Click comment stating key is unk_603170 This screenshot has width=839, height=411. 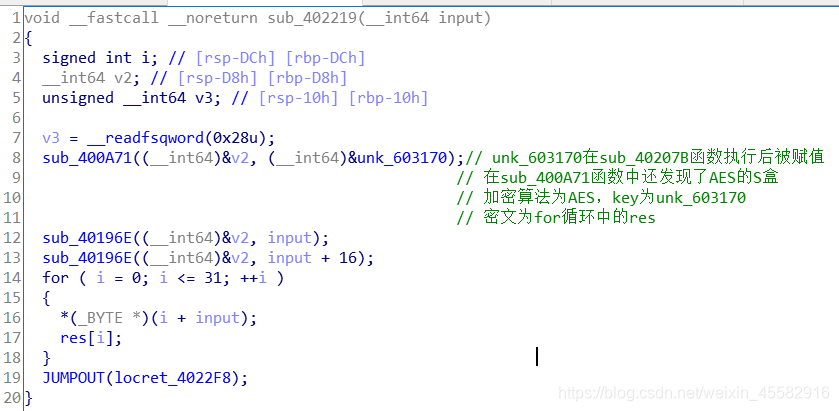(x=601, y=197)
